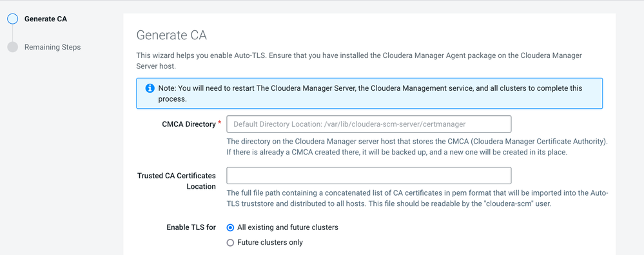This screenshot has width=644, height=255.
Task: Focus the CMCA Directory input field
Action: point(369,124)
